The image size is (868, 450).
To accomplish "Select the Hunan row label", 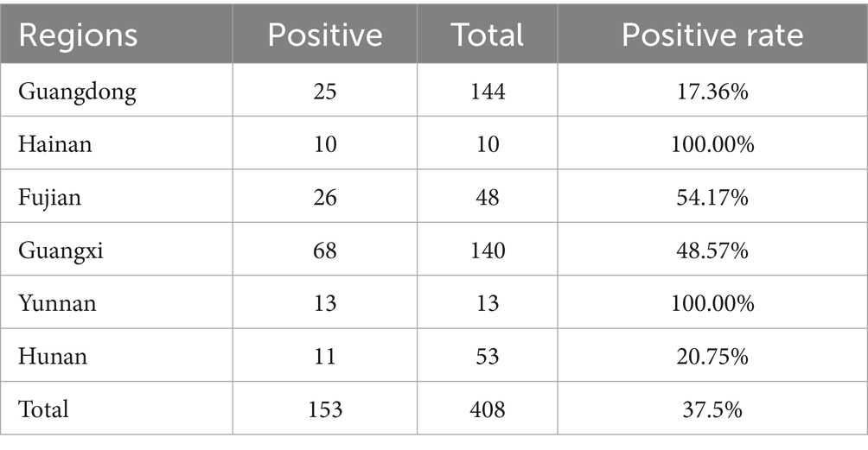I will (x=52, y=356).
